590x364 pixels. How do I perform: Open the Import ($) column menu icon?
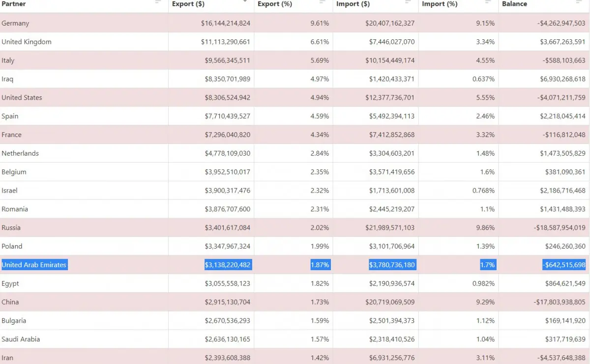[408, 2]
